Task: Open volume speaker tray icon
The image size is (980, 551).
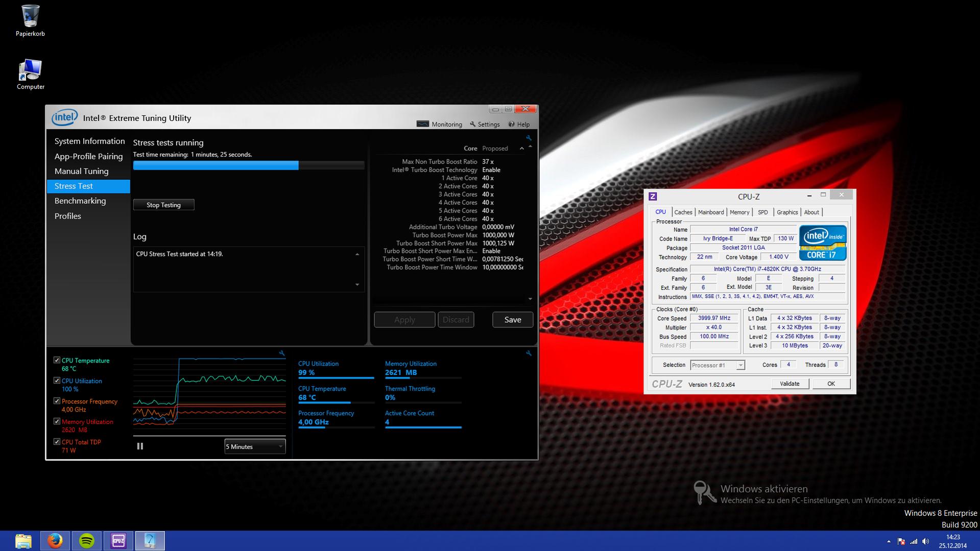Action: coord(925,541)
